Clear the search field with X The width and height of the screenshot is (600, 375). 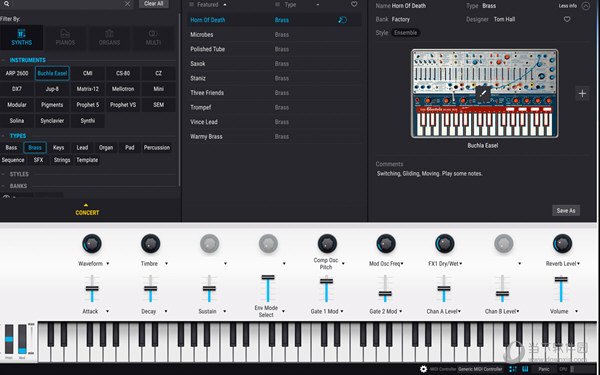click(x=127, y=4)
